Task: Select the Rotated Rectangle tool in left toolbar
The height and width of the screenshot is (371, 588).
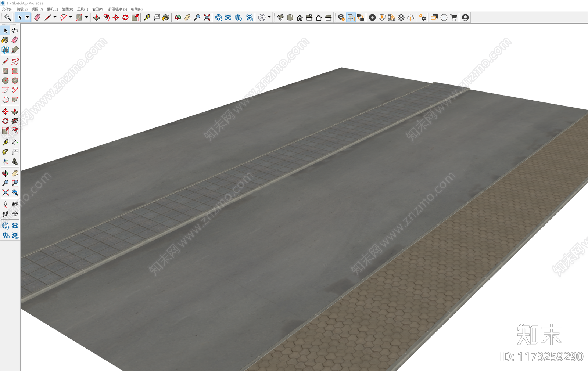Action: [15, 71]
